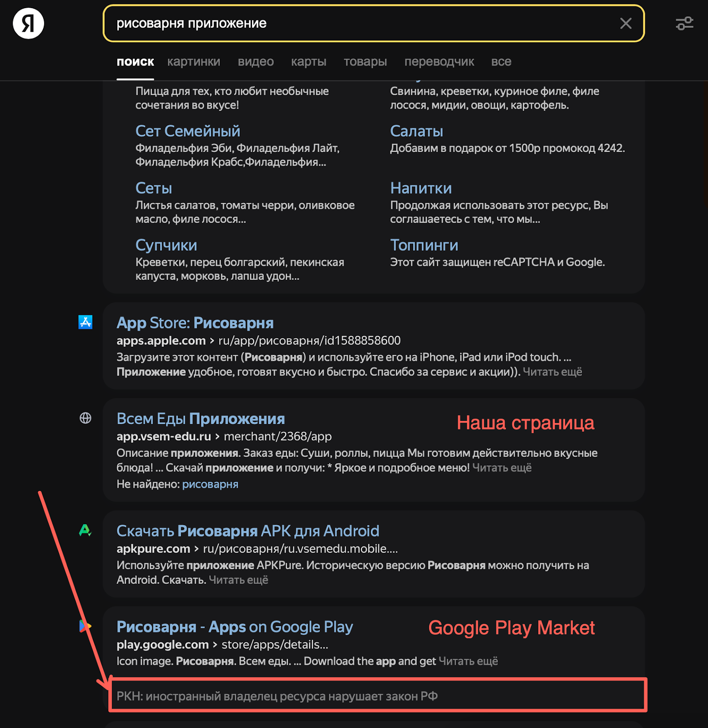Expand Читать ещё in the App Store snippet
This screenshot has height=728, width=708.
point(552,372)
